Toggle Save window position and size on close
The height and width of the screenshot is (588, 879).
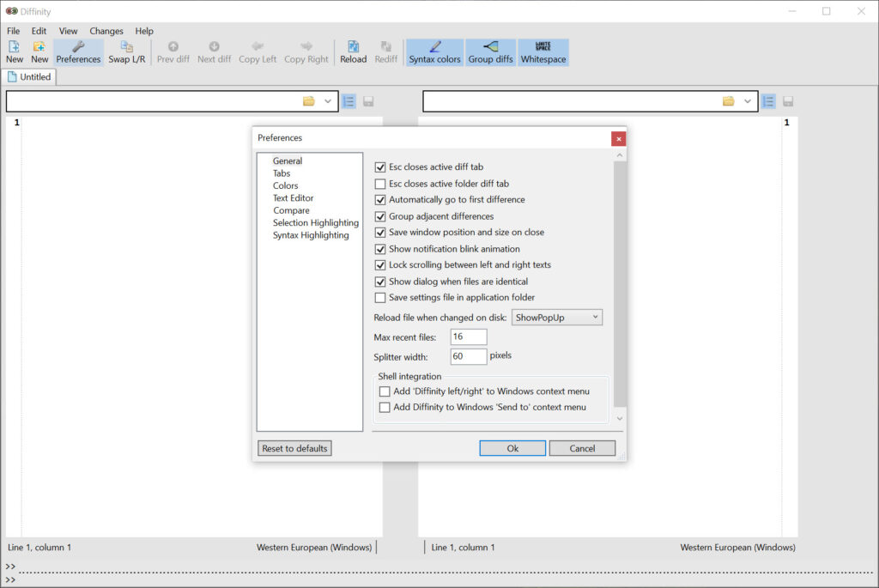tap(380, 232)
